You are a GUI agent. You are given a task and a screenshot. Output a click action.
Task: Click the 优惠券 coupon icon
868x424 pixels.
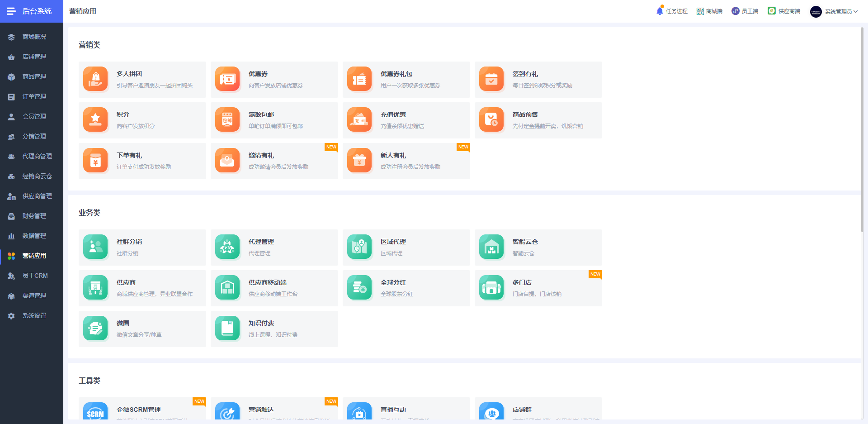[227, 79]
